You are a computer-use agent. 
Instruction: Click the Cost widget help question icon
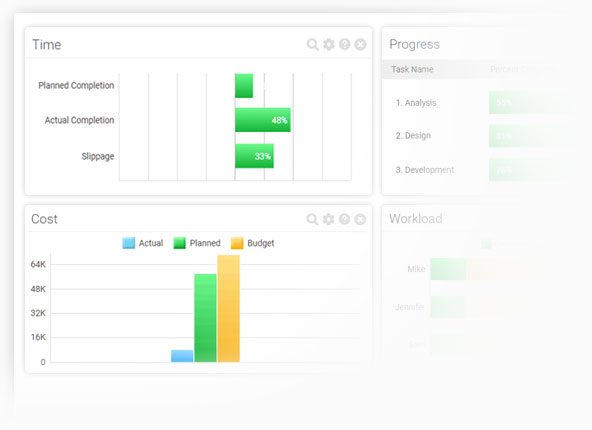pos(344,219)
